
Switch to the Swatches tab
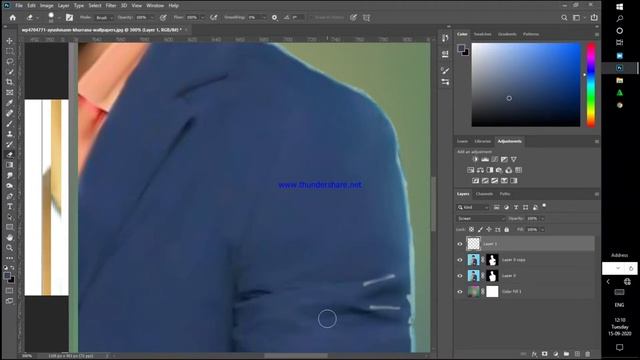[x=482, y=34]
